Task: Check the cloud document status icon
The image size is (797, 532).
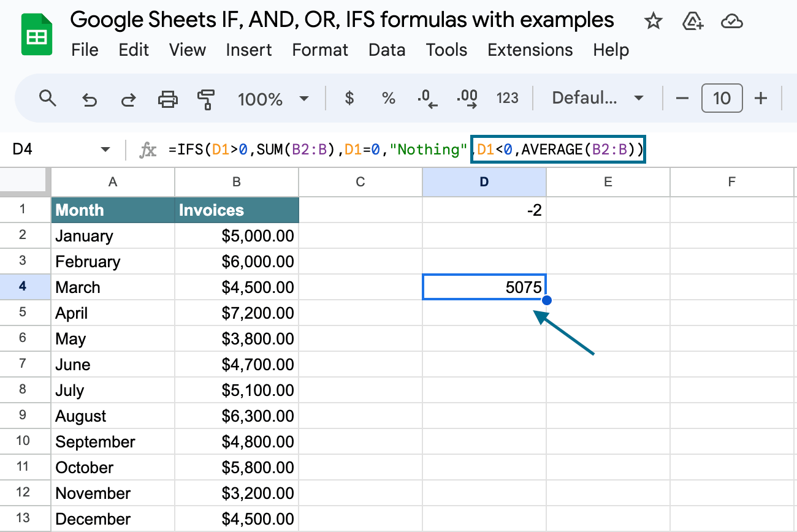Action: (731, 22)
